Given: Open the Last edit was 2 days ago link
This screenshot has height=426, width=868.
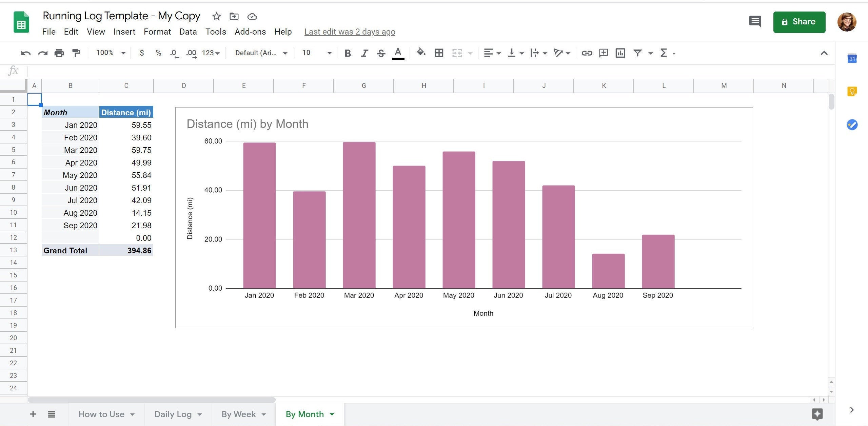Looking at the screenshot, I should [x=350, y=32].
